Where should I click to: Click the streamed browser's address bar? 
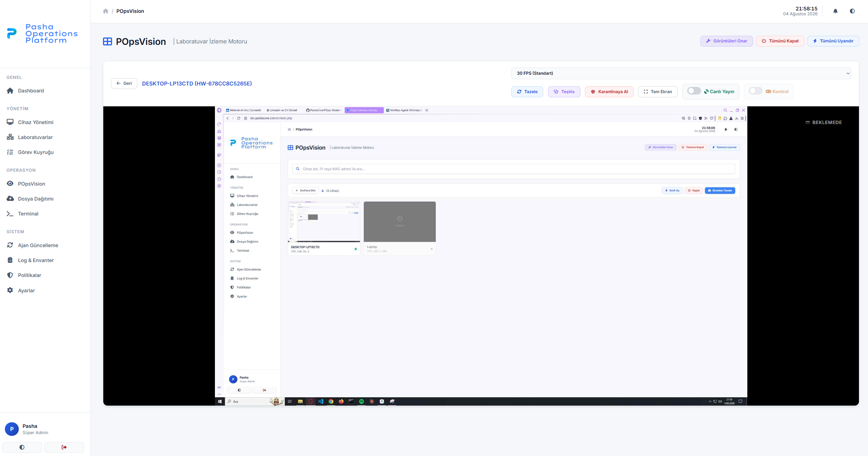461,118
